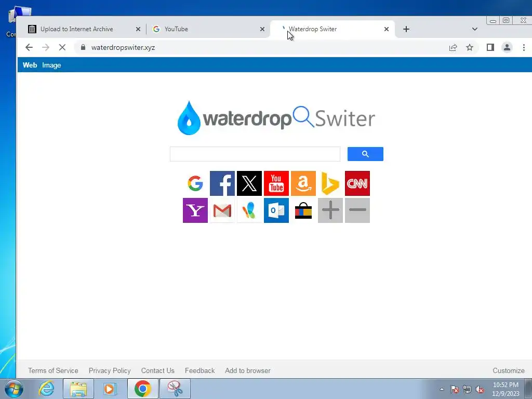Open the X (Twitter) shortcut tile
532x399 pixels.
[x=249, y=183]
